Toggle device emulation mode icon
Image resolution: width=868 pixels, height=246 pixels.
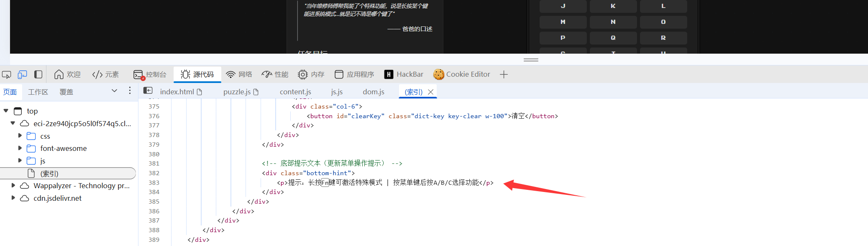tap(22, 75)
